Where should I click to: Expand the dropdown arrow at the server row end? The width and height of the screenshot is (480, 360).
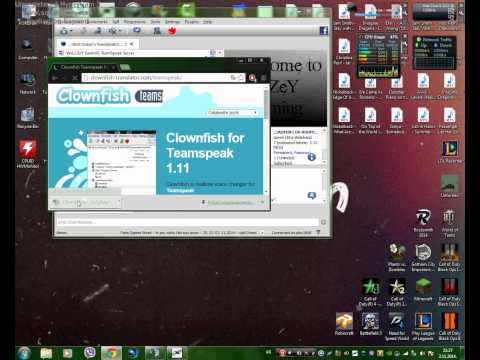[x=220, y=53]
